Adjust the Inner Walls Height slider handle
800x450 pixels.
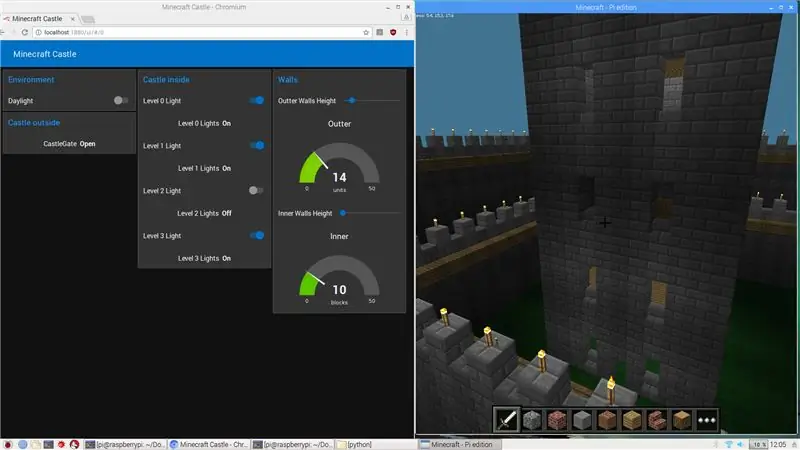[x=343, y=213]
